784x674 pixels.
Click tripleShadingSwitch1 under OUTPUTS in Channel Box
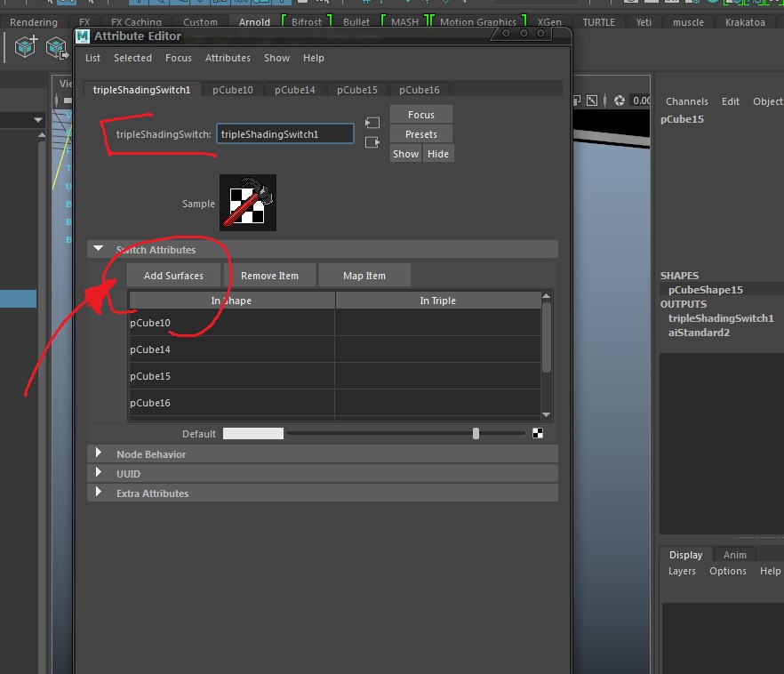pos(721,318)
